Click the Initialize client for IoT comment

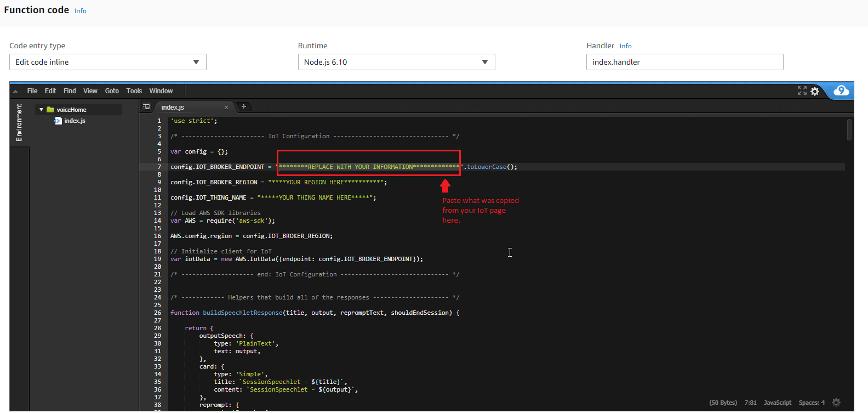click(221, 251)
